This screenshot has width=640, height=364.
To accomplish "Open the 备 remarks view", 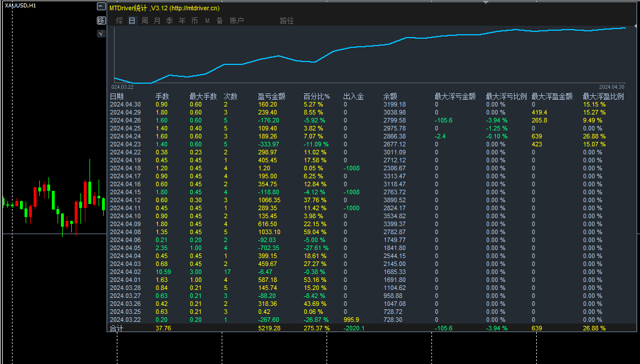I will [219, 21].
